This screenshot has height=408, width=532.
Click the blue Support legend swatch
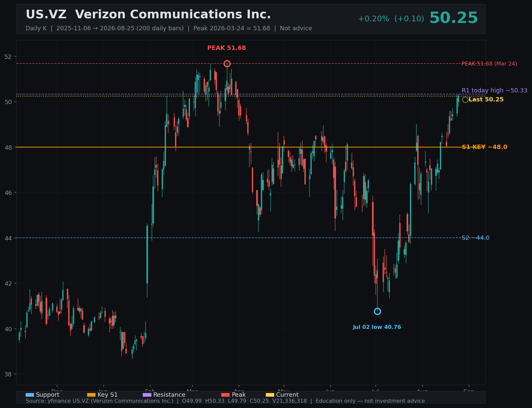30,395
